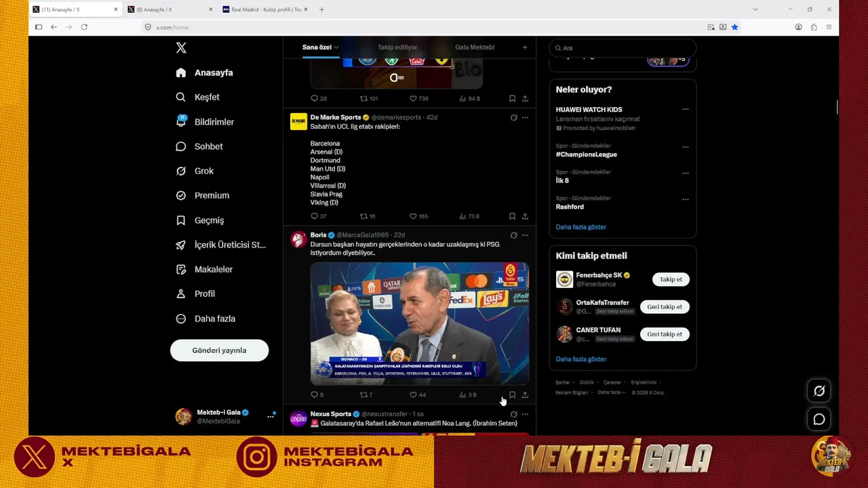Switch to (8) Anasayfa / X browser tab
Screen dimensions: 868x488
[x=170, y=9]
